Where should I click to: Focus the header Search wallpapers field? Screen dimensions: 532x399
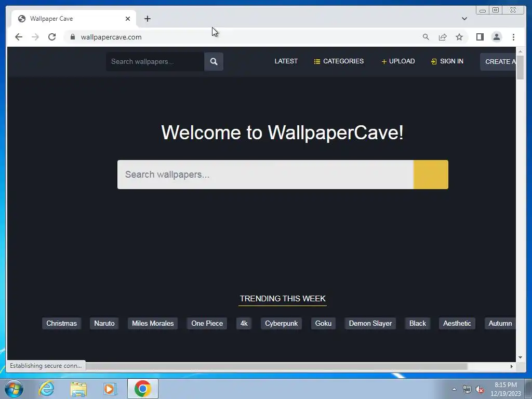(x=155, y=61)
